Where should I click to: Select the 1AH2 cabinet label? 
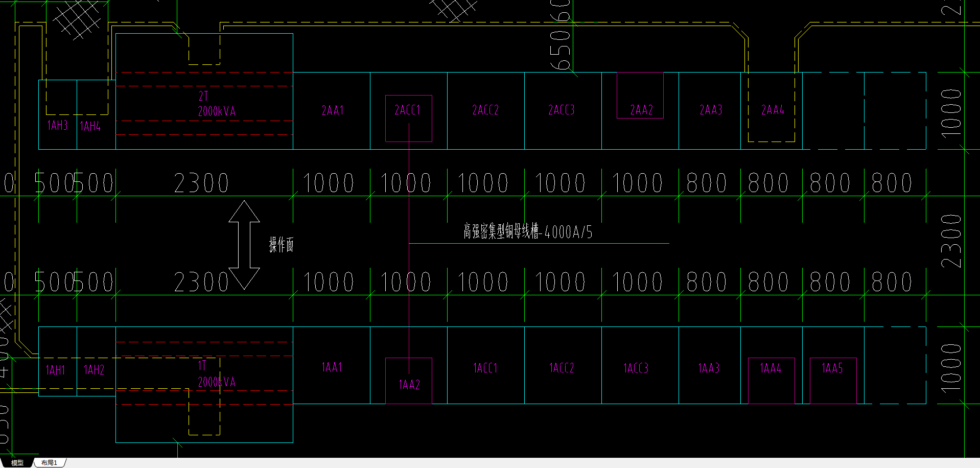pyautogui.click(x=94, y=370)
